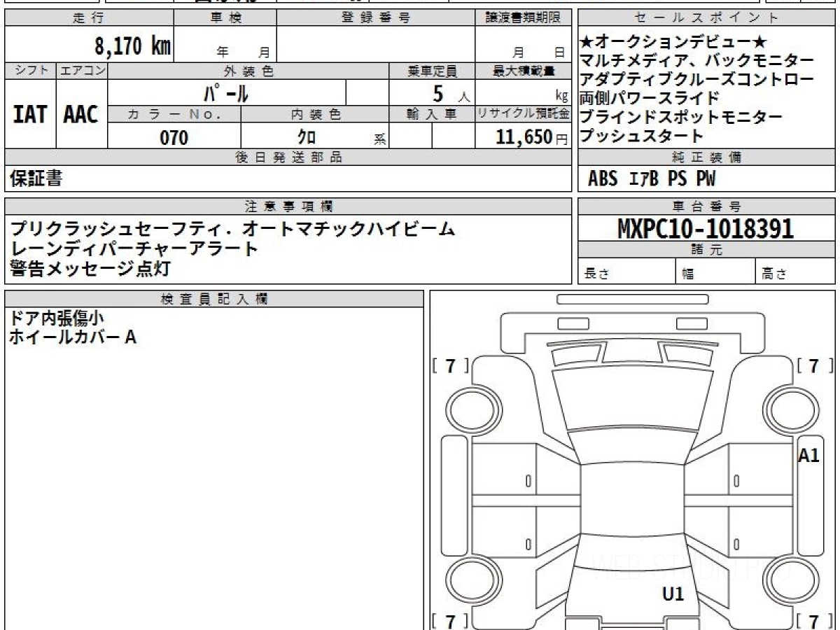Select chassis number MXPC10-1018391
This screenshot has width=840, height=630.
(x=706, y=228)
